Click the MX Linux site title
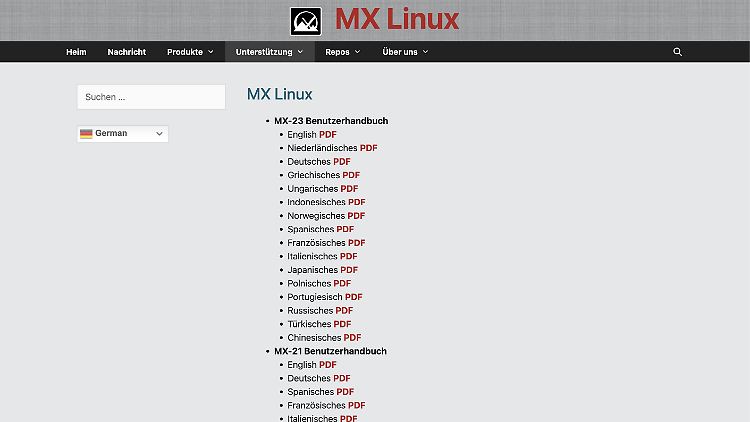Image resolution: width=750 pixels, height=422 pixels. 396,19
